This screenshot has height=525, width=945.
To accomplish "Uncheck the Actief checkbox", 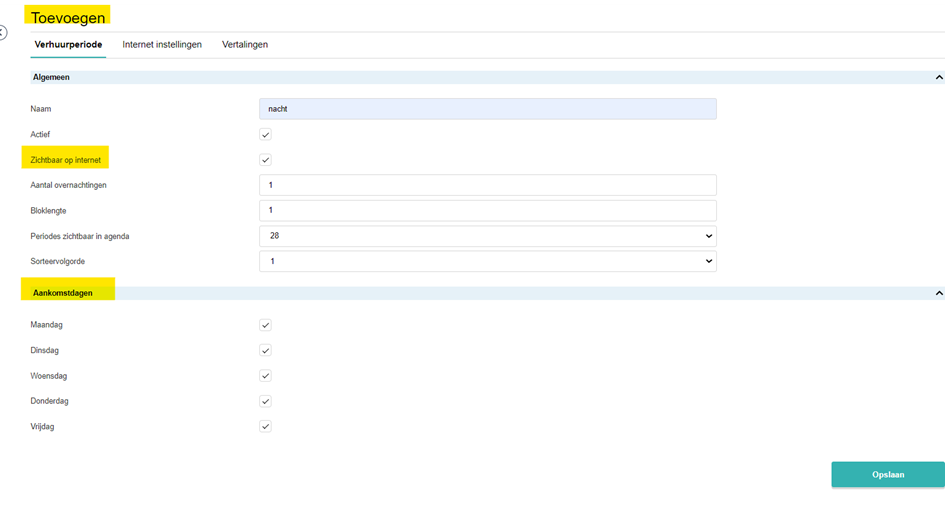I will point(265,134).
